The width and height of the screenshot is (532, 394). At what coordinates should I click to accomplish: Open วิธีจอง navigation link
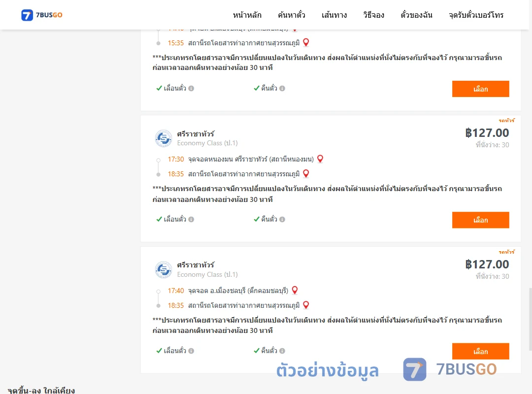(x=373, y=15)
